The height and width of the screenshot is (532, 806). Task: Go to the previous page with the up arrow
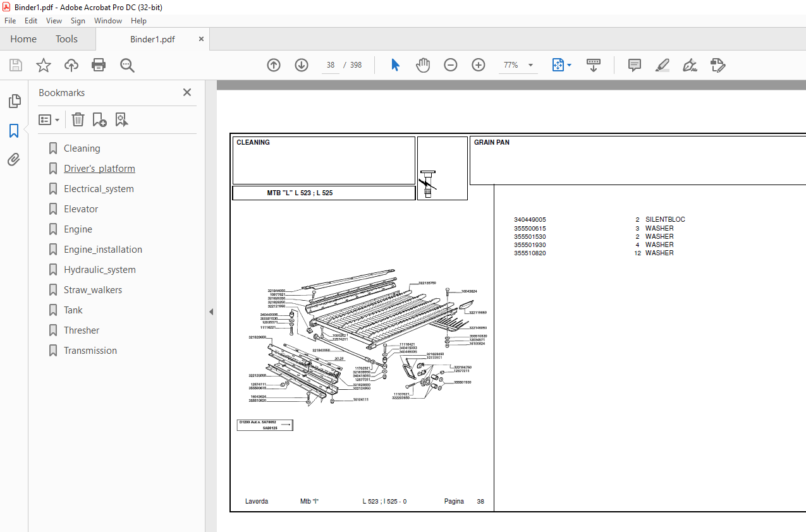coord(274,65)
